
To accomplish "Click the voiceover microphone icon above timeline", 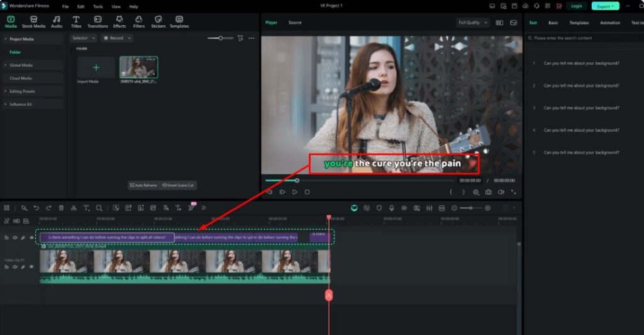I will 391,208.
